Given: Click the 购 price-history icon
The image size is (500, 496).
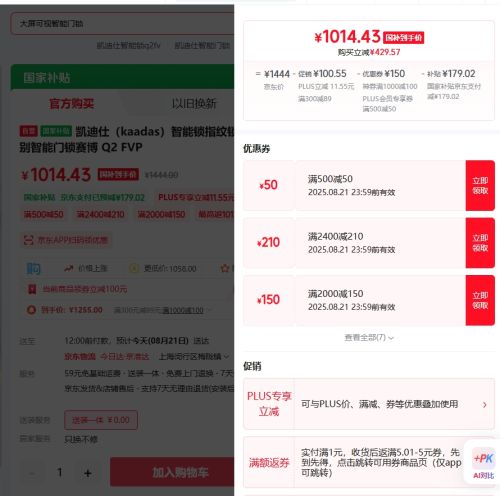Looking at the screenshot, I should pyautogui.click(x=33, y=268).
